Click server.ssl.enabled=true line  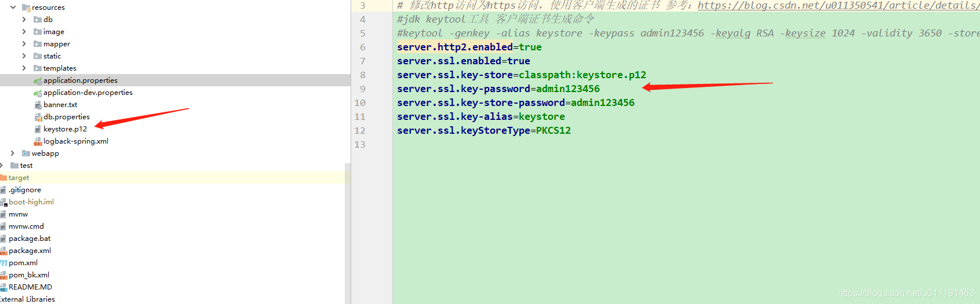[x=464, y=61]
